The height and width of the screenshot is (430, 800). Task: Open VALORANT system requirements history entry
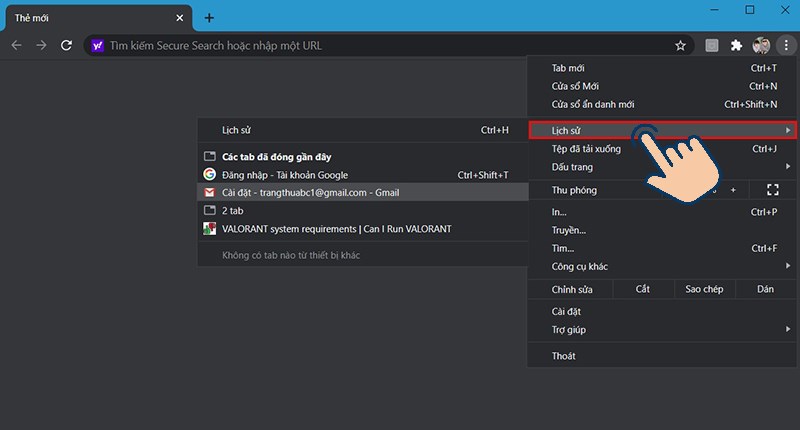tap(336, 228)
